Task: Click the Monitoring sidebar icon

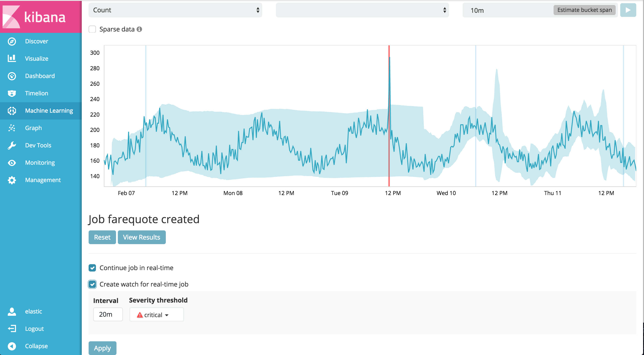Action: [x=11, y=162]
